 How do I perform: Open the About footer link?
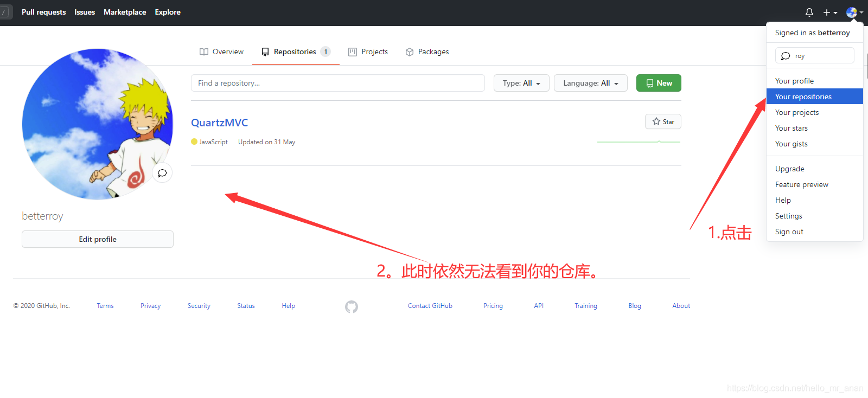[x=681, y=306]
